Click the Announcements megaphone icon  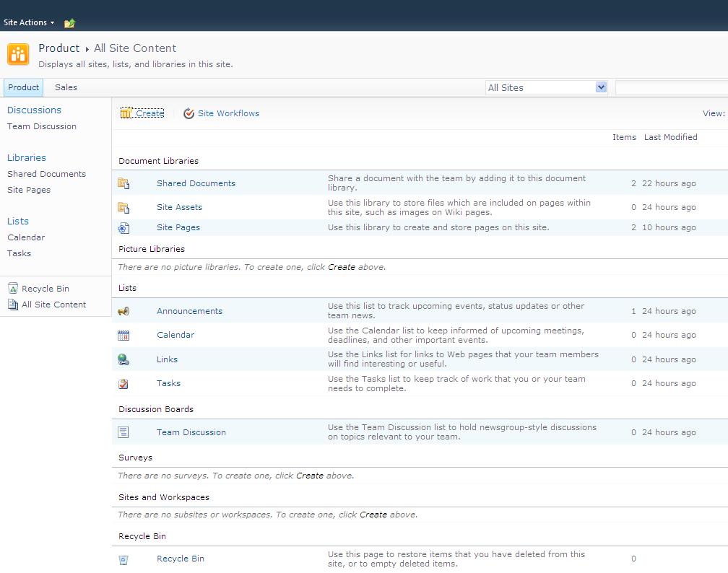[x=123, y=310]
